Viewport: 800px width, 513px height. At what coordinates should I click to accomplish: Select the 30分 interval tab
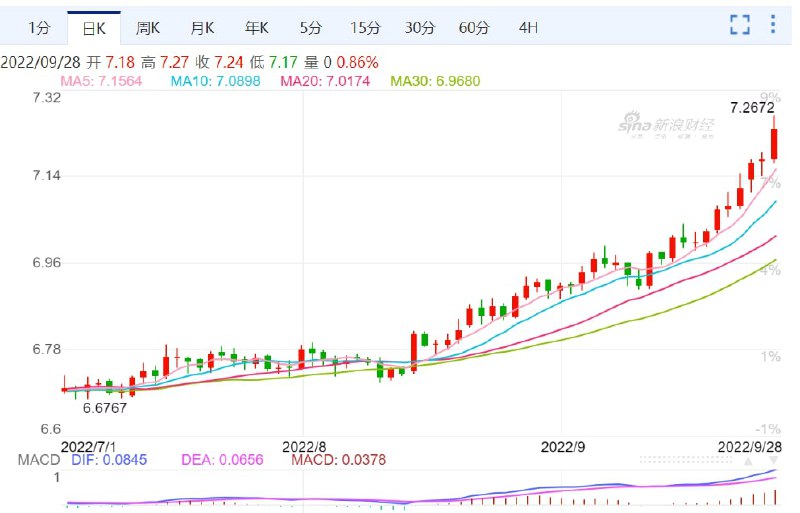pos(419,27)
